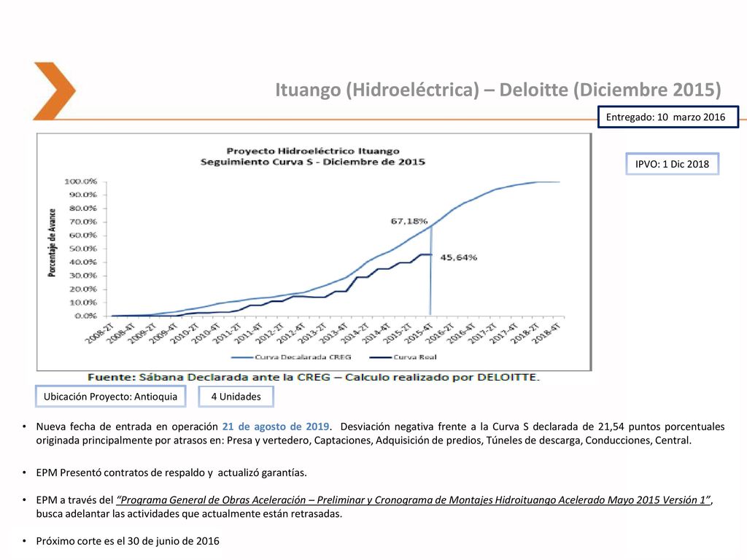747x560 pixels.
Task: Click the 2018-4T x-axis label
Action: 547,332
